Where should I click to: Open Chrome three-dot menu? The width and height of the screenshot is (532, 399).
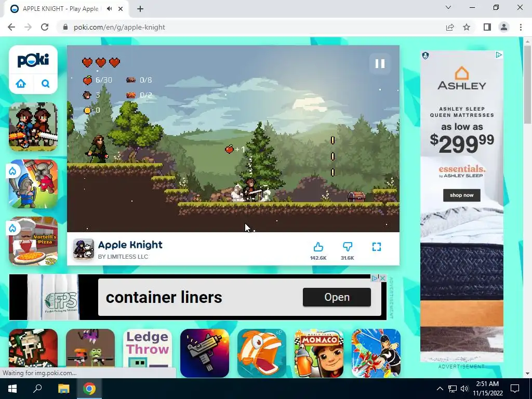coord(521,27)
